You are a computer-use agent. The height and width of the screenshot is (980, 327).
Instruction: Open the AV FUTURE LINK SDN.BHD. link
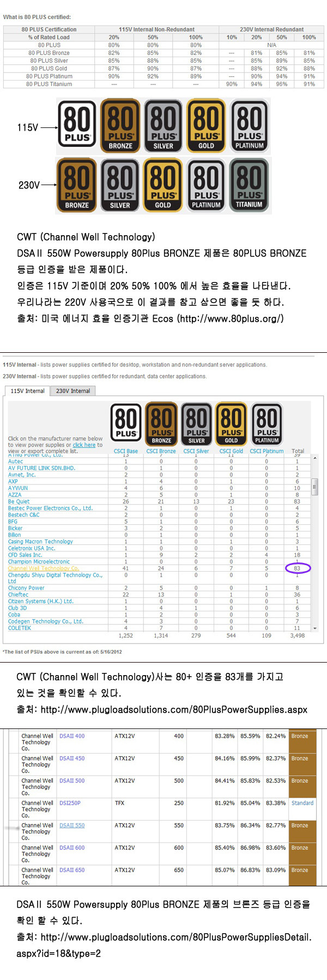click(41, 468)
